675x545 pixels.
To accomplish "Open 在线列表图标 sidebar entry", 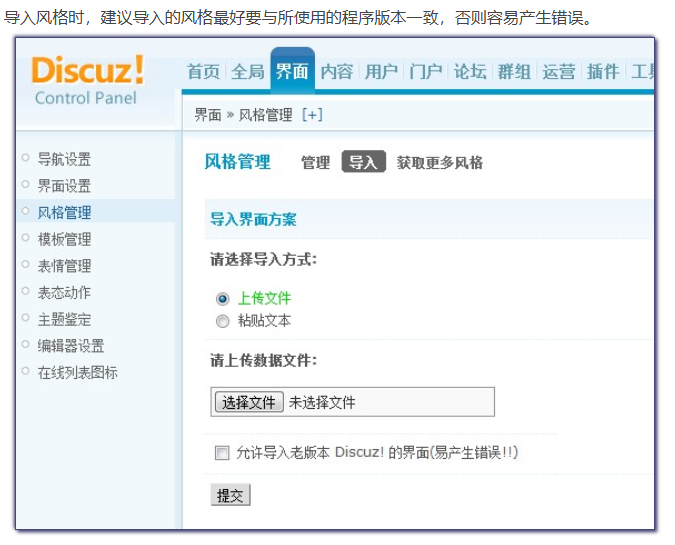I will [x=77, y=372].
